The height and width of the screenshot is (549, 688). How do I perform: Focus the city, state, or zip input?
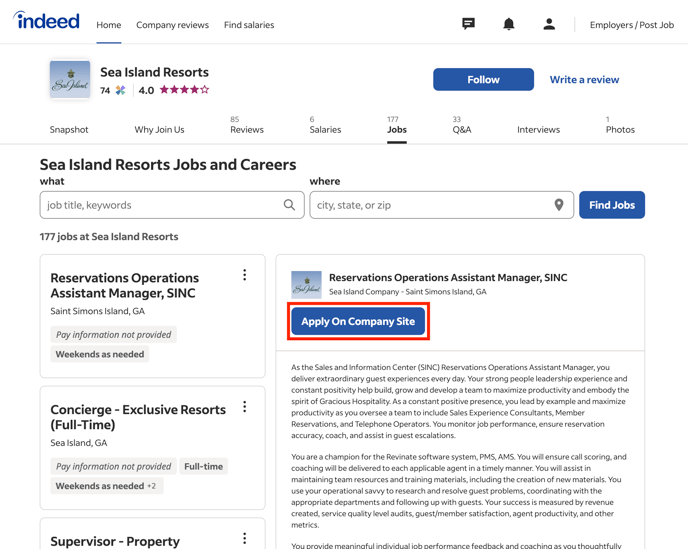(x=441, y=205)
